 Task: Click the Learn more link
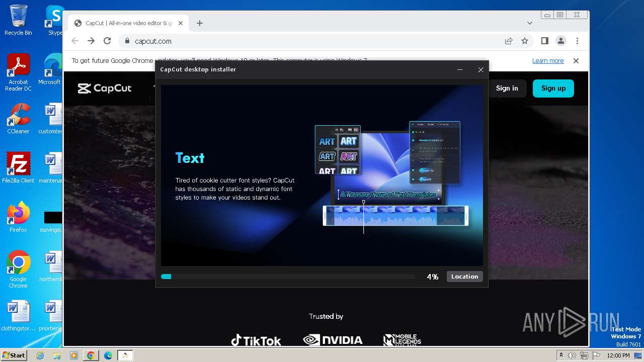click(548, 61)
